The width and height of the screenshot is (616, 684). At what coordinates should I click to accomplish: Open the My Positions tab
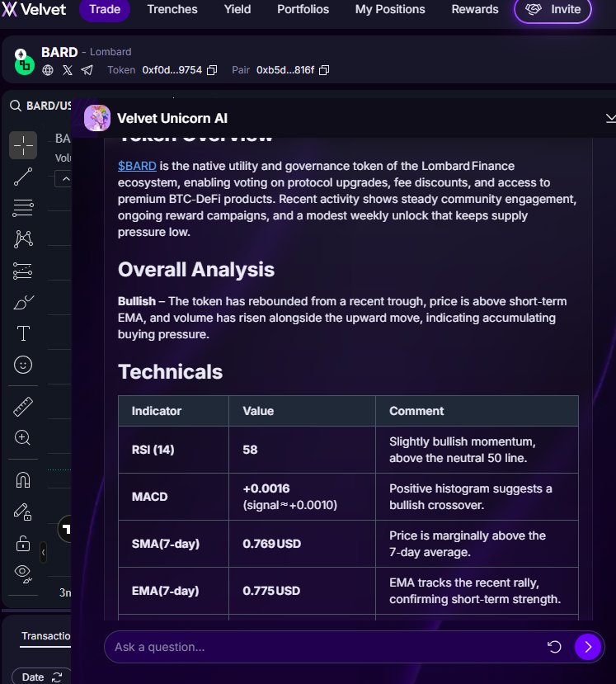390,10
